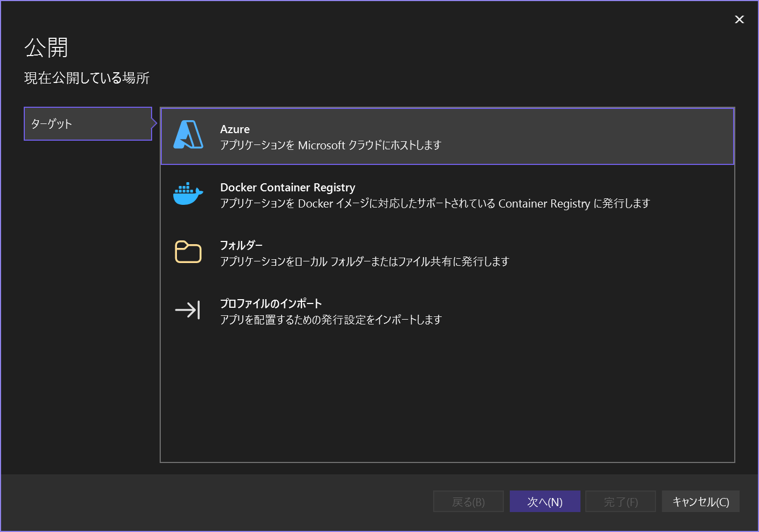Click the Azure logo icon
The height and width of the screenshot is (532, 759).
(x=188, y=135)
